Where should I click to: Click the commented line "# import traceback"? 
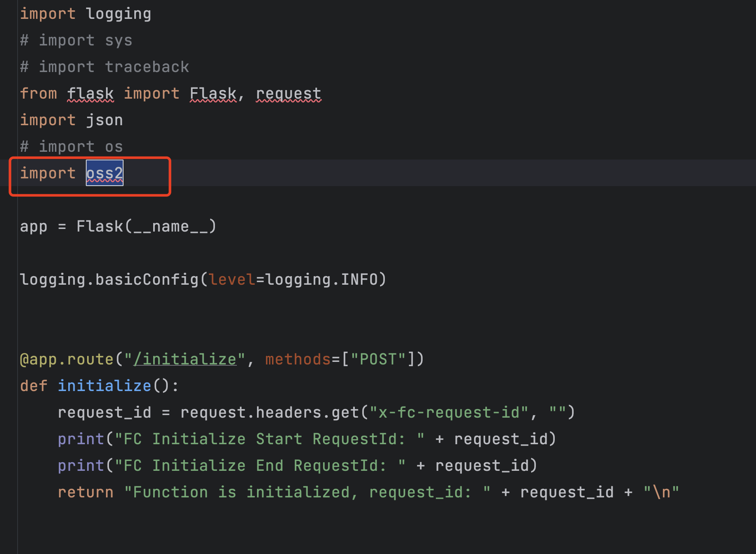click(x=105, y=67)
